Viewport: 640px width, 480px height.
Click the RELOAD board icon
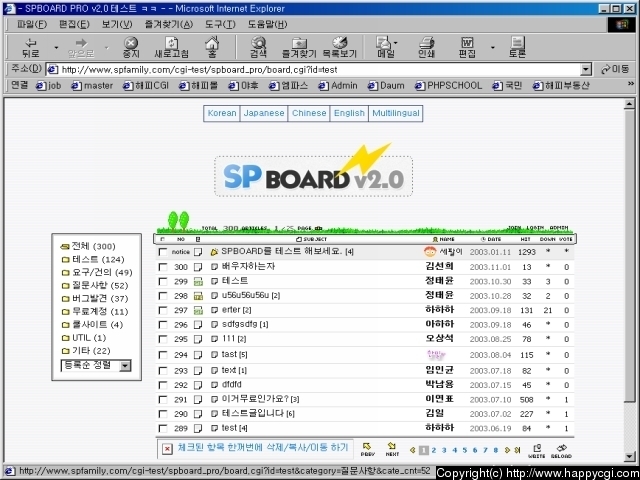click(x=561, y=451)
